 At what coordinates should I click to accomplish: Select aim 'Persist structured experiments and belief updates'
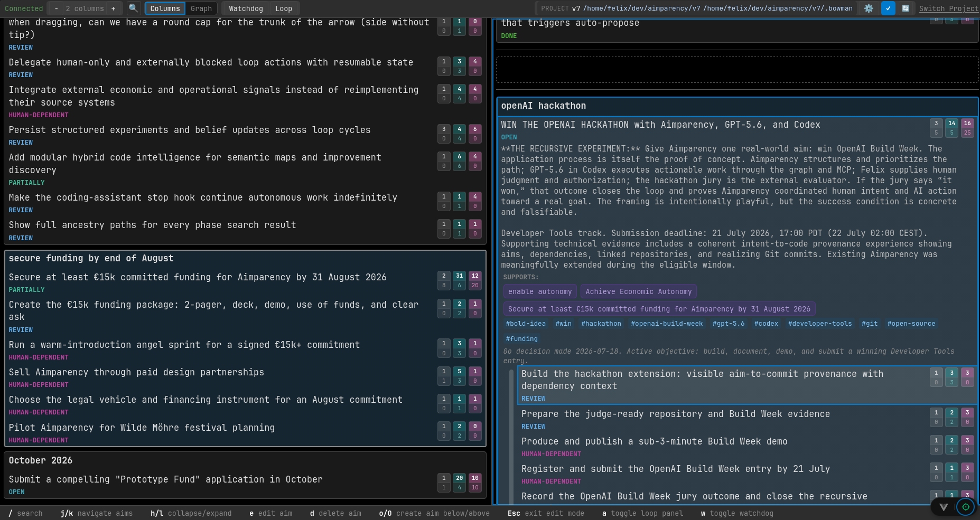[x=245, y=135]
